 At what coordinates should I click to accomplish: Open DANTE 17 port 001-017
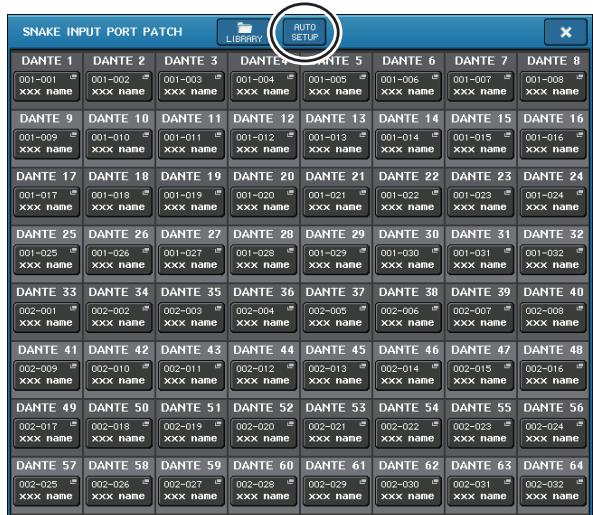47,202
